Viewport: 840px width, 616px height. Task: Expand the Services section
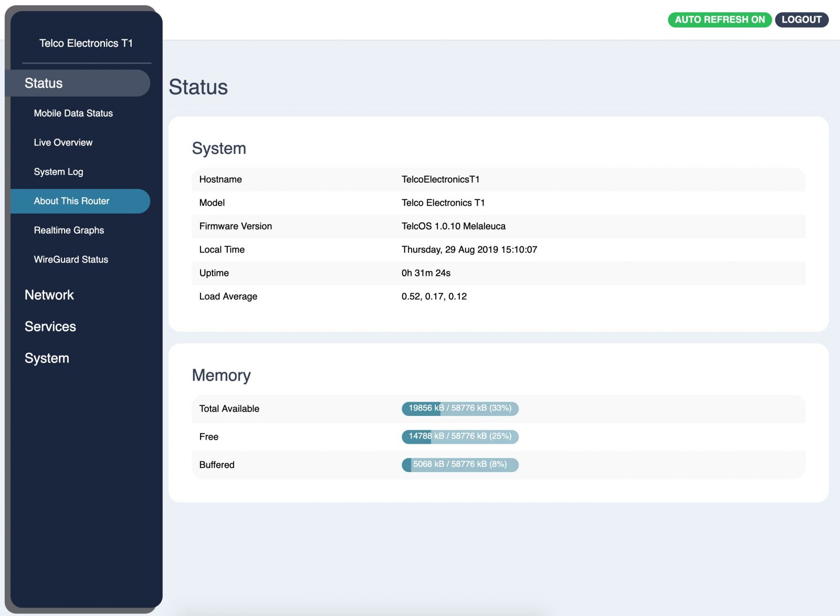tap(50, 326)
